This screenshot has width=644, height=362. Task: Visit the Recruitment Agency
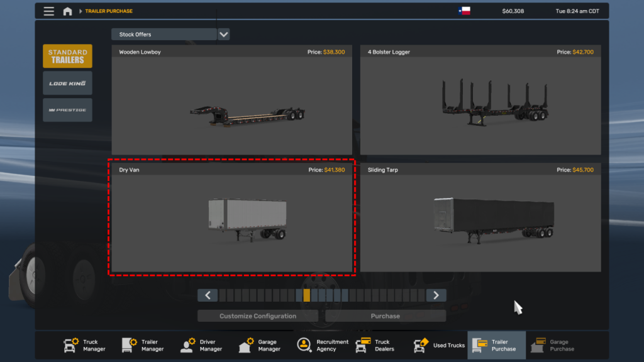point(321,345)
